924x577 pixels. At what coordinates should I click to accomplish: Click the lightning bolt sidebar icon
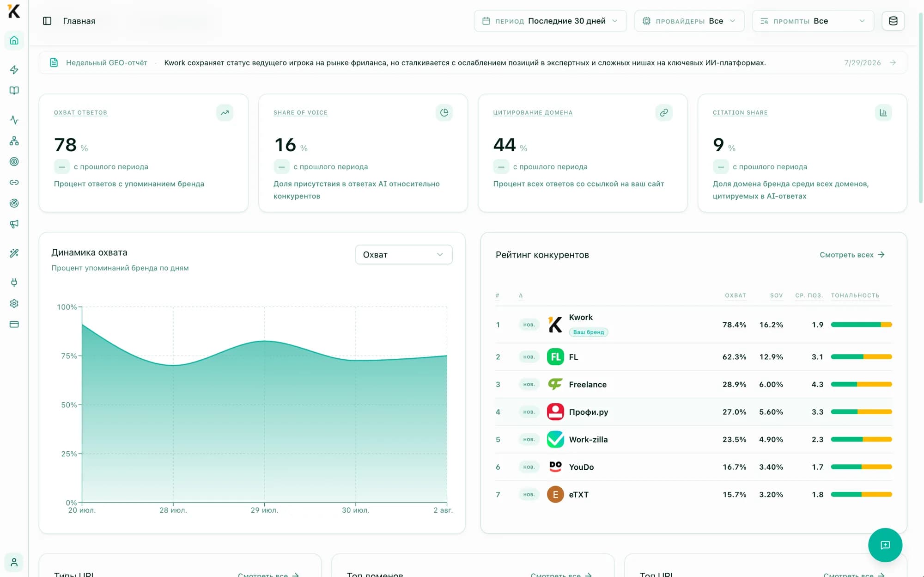coord(14,70)
